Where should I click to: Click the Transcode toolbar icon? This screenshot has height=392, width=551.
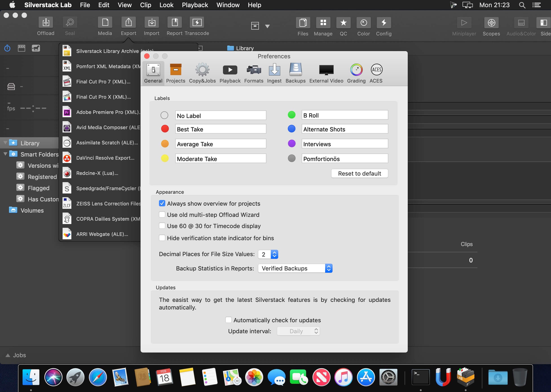coord(197,22)
